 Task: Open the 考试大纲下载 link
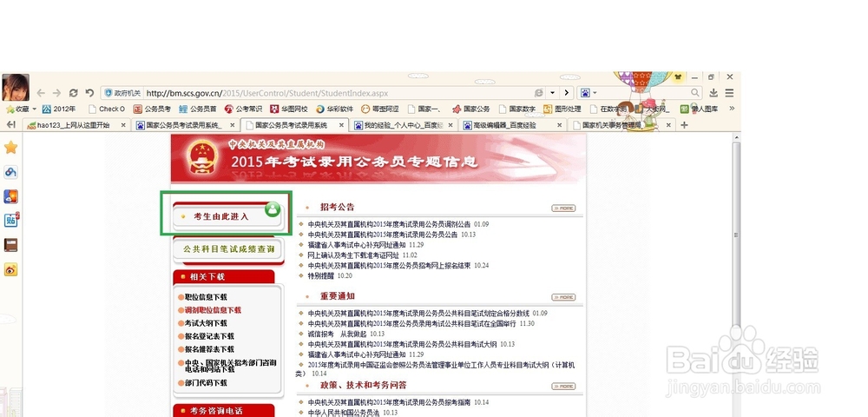(x=206, y=323)
